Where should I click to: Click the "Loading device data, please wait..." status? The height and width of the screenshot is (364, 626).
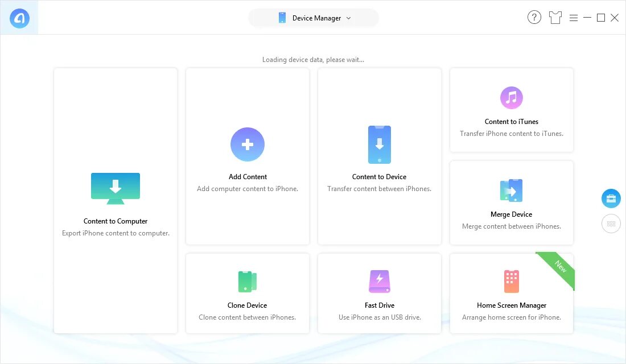coord(313,60)
